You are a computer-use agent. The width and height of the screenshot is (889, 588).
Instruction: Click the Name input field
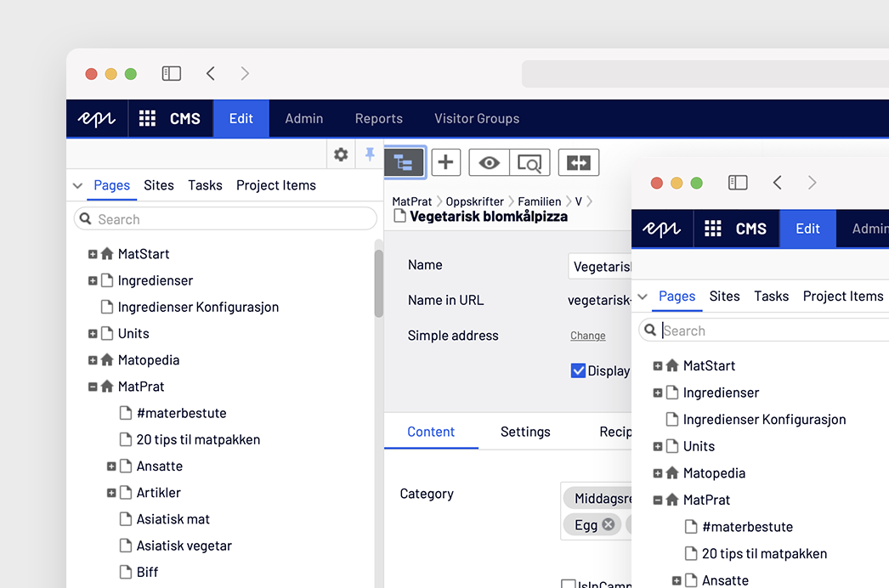(x=599, y=267)
